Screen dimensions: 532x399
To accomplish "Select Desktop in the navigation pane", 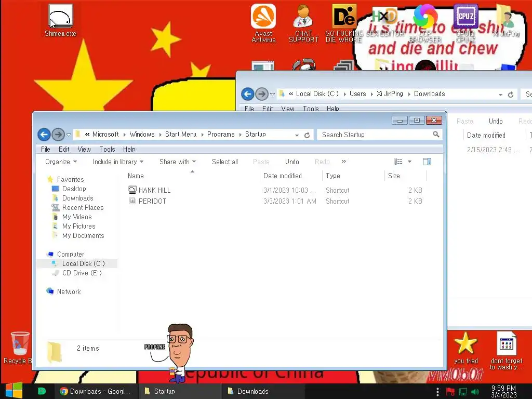I will [69, 189].
